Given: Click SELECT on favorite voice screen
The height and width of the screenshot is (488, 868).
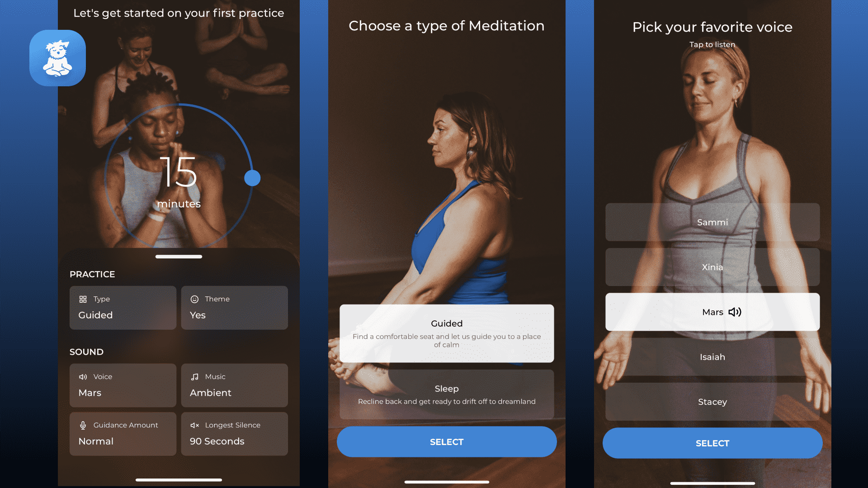Looking at the screenshot, I should tap(712, 443).
